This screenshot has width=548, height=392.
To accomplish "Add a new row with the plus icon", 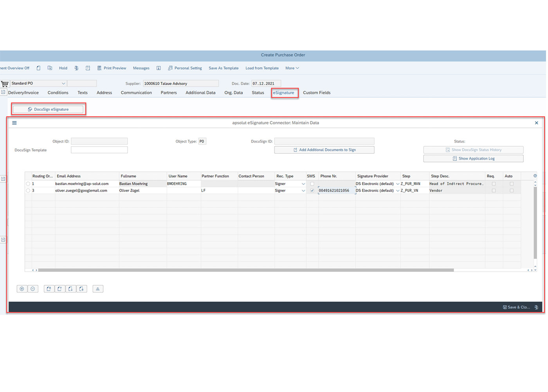I will click(x=22, y=289).
